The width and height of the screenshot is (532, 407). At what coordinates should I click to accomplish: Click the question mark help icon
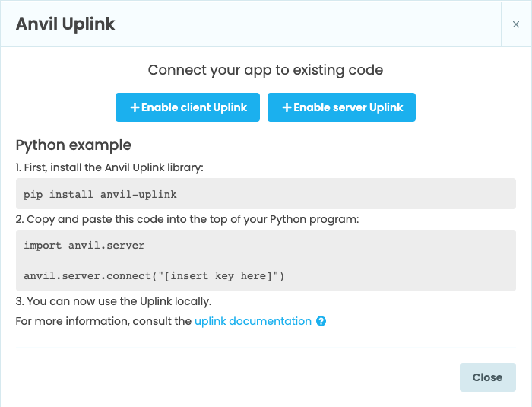(x=321, y=322)
